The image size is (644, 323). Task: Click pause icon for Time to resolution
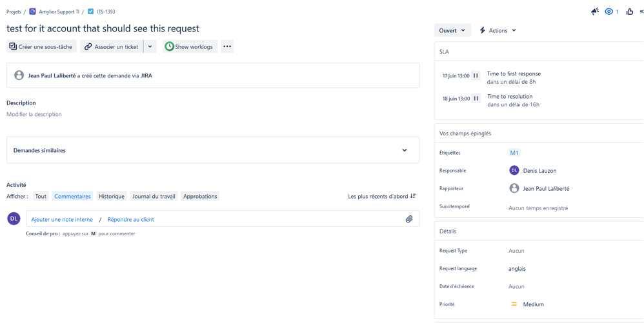pos(476,98)
